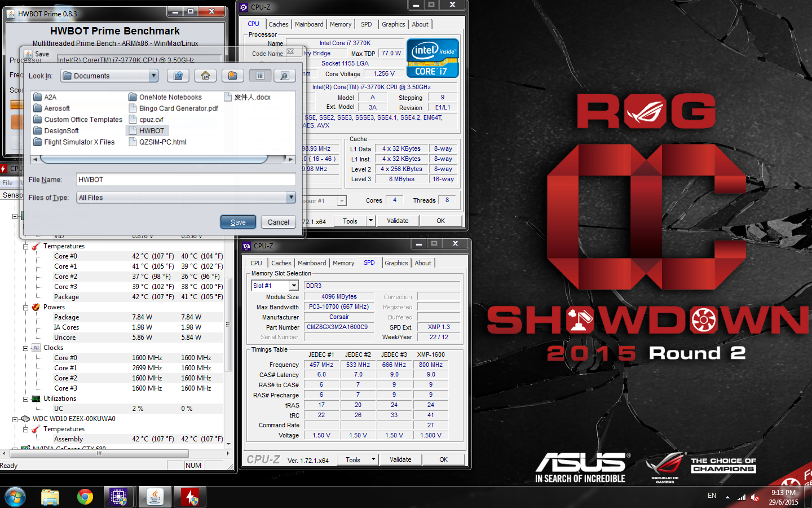Image resolution: width=812 pixels, height=508 pixels.
Task: Switch to CPU-Z via taskbar icon
Action: (118, 497)
